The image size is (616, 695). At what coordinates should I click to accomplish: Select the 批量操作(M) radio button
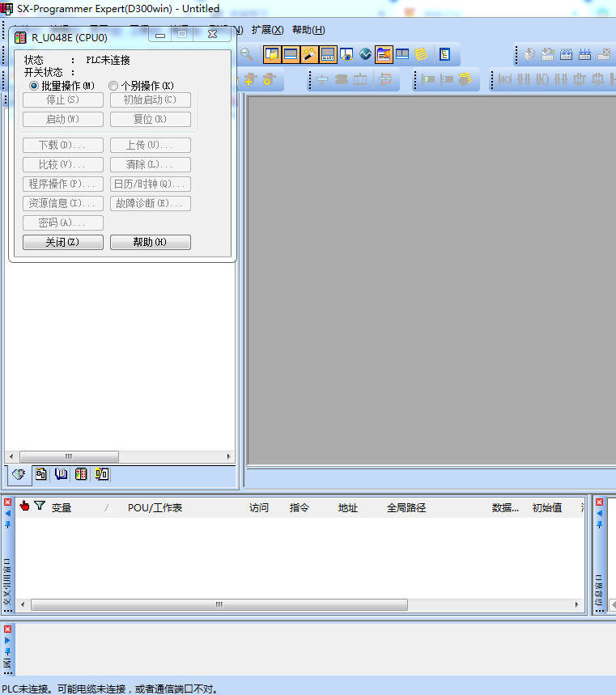(34, 86)
